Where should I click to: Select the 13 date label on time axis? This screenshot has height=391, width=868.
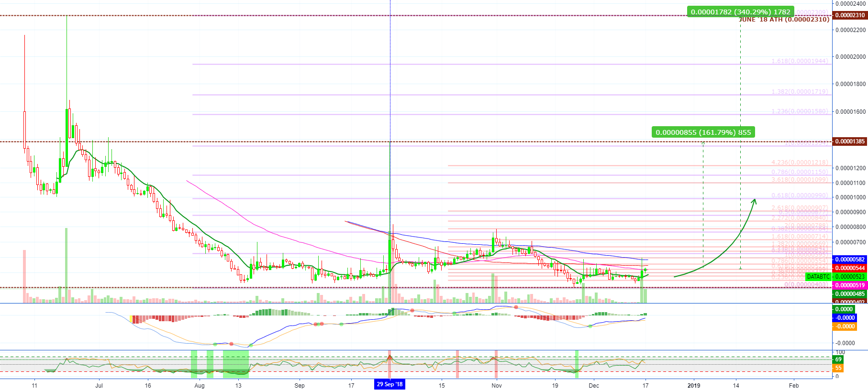click(238, 386)
